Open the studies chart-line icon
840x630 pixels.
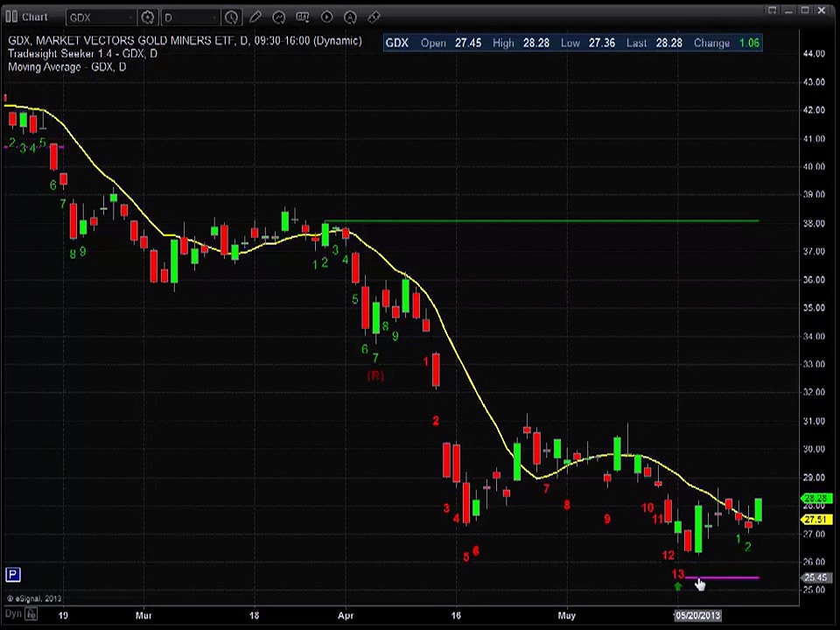click(x=278, y=17)
